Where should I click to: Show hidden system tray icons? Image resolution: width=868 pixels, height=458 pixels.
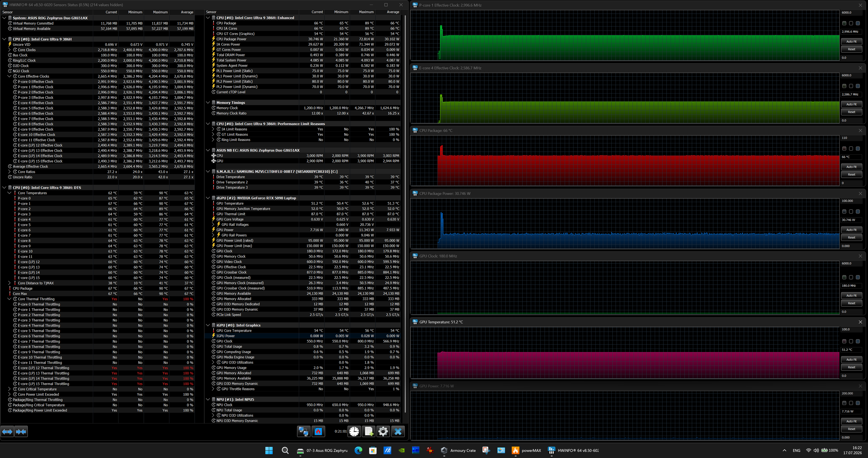click(x=784, y=450)
